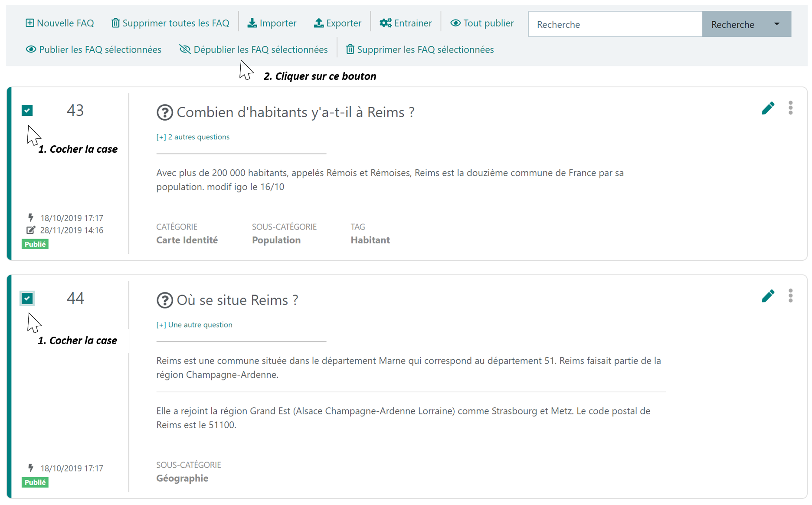Uncheck the checkbox for FAQ 44
This screenshot has height=505, width=812.
click(27, 298)
